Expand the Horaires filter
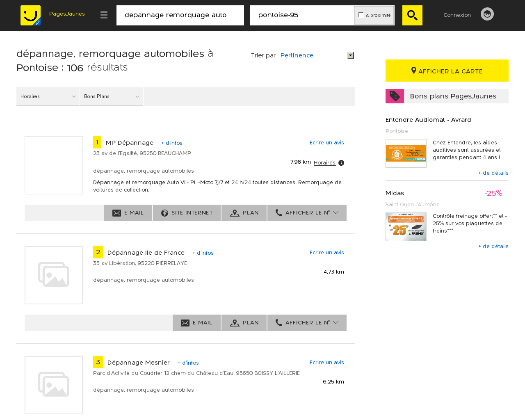 click(48, 96)
